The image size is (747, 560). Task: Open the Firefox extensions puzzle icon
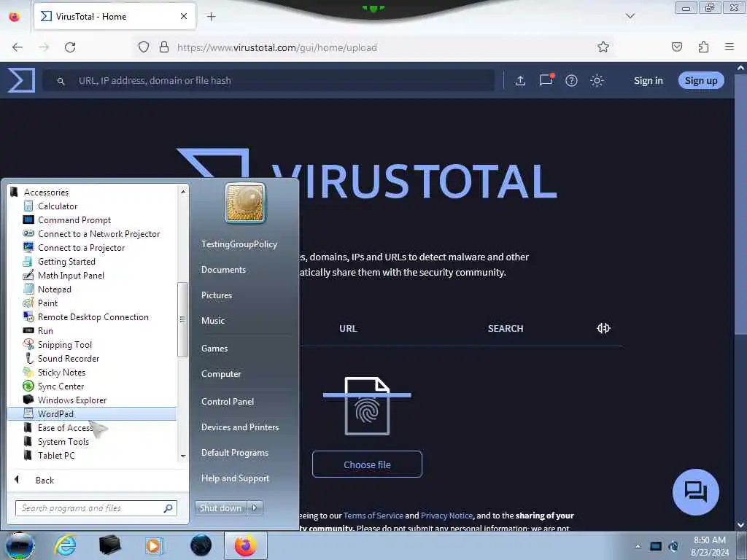(703, 47)
